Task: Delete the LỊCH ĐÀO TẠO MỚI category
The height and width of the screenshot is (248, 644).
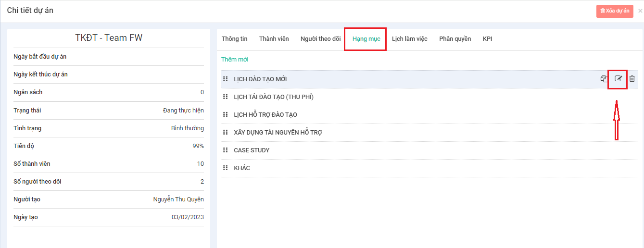Action: pyautogui.click(x=632, y=79)
